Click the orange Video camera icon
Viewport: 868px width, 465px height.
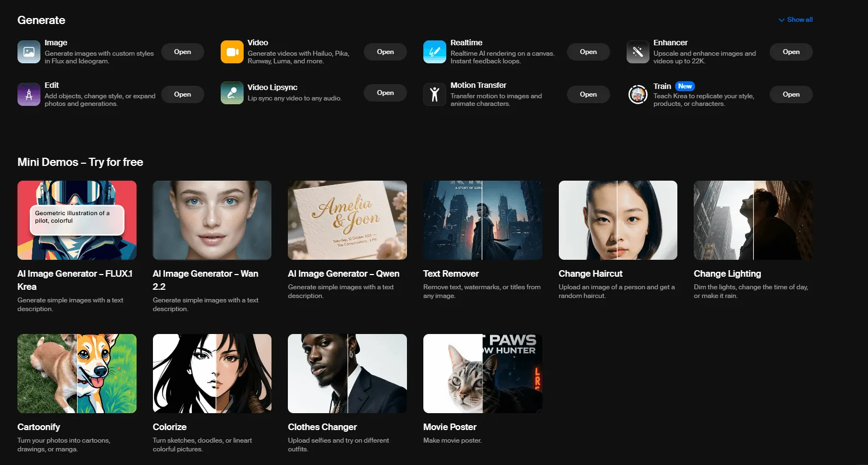[x=232, y=52]
